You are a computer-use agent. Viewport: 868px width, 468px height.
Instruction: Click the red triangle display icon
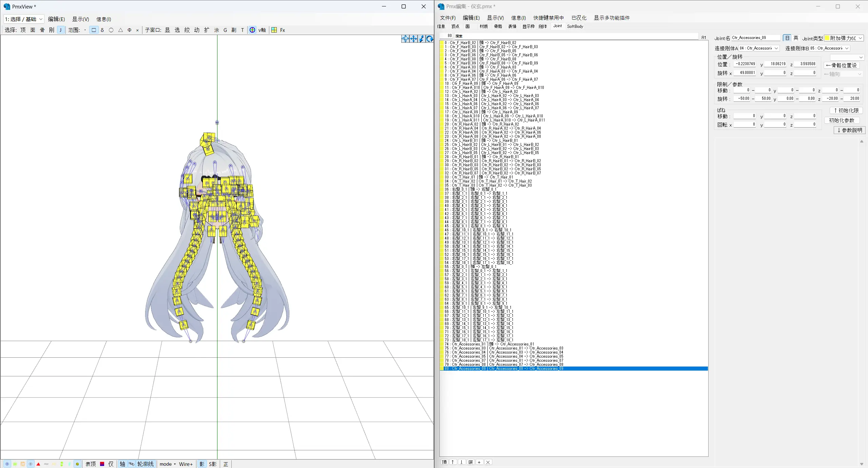pos(38,464)
